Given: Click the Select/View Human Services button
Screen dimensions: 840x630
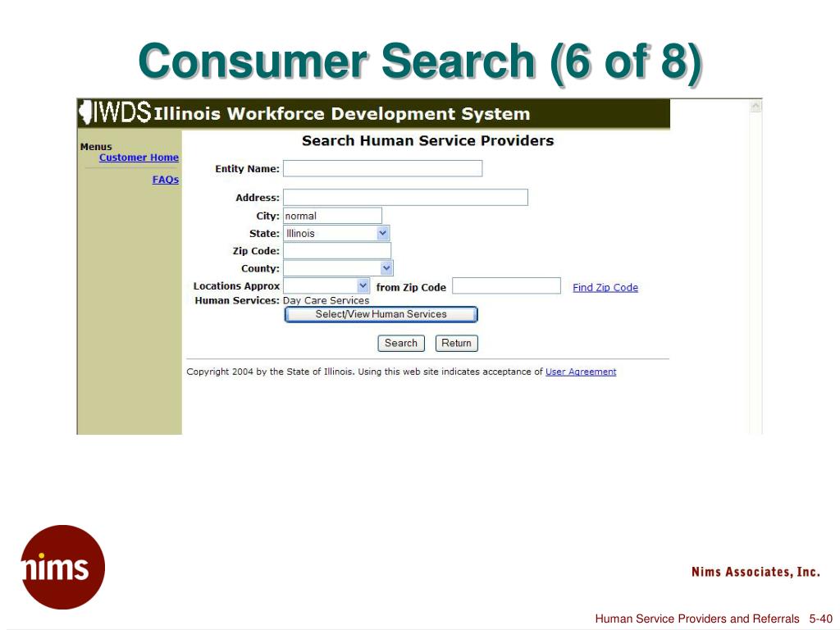Looking at the screenshot, I should click(381, 314).
